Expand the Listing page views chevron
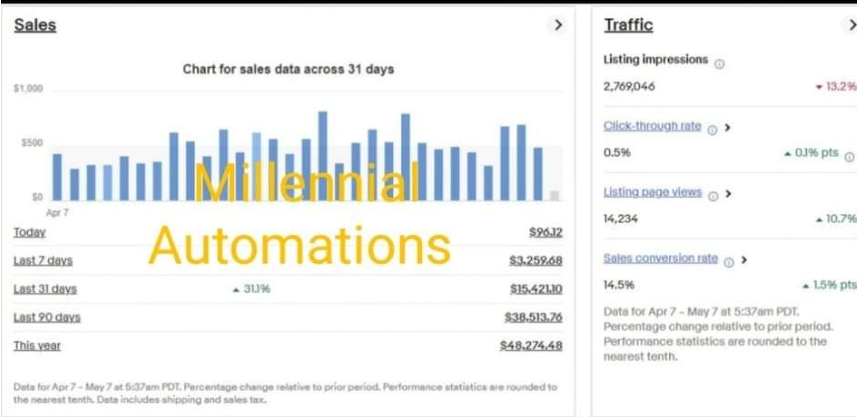The height and width of the screenshot is (417, 857). pos(728,193)
